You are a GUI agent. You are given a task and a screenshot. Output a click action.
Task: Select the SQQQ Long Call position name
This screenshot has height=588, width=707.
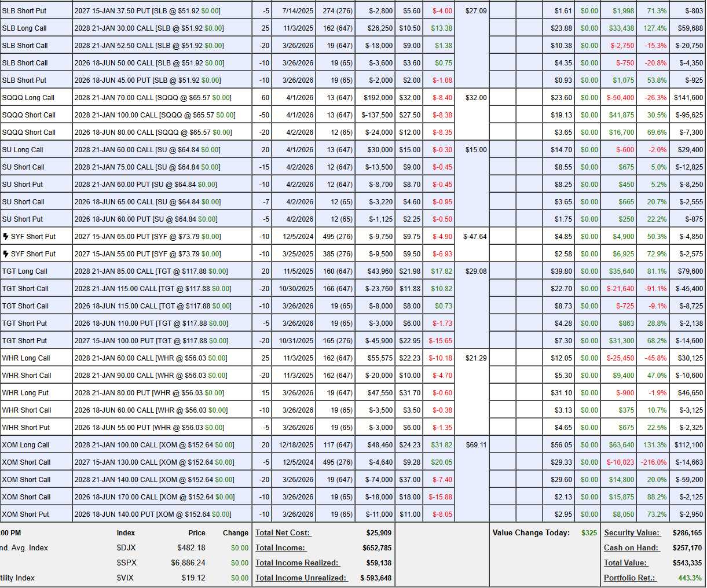point(28,98)
